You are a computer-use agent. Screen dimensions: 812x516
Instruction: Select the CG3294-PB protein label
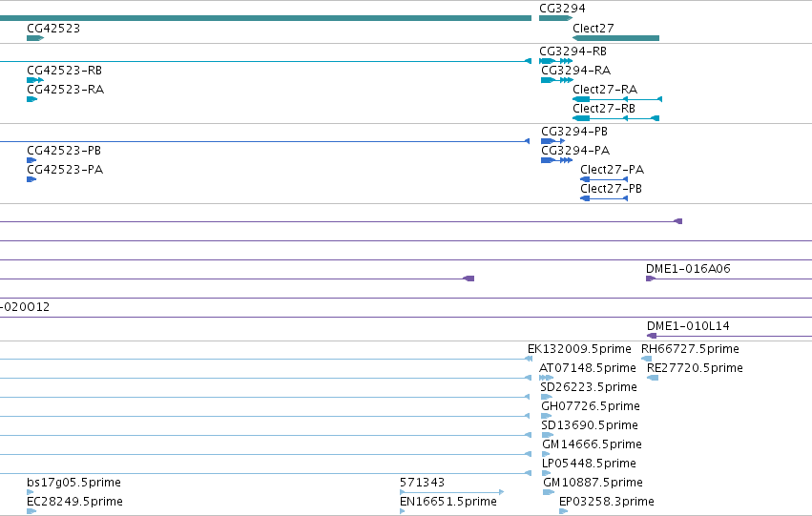tap(574, 132)
